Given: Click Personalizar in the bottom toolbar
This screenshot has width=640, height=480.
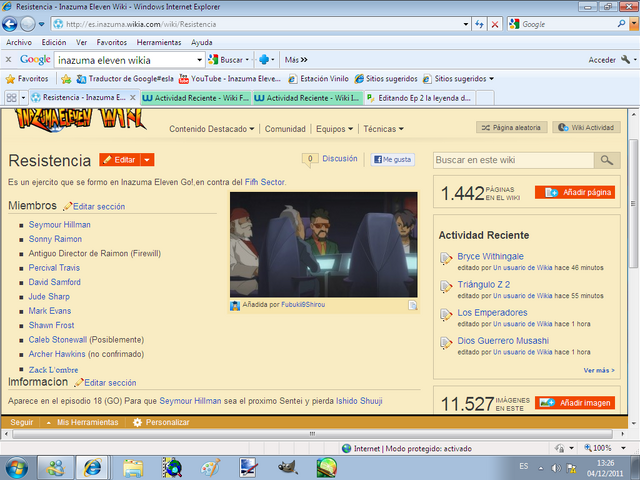Looking at the screenshot, I should pyautogui.click(x=162, y=422).
